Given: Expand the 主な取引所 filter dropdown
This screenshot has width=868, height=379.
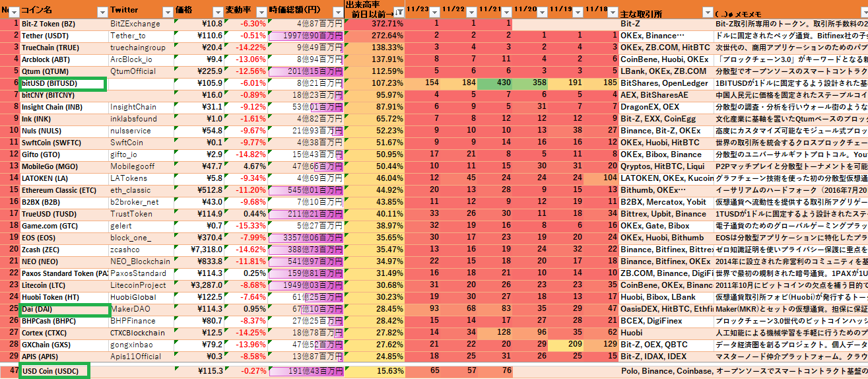Looking at the screenshot, I should tap(707, 12).
